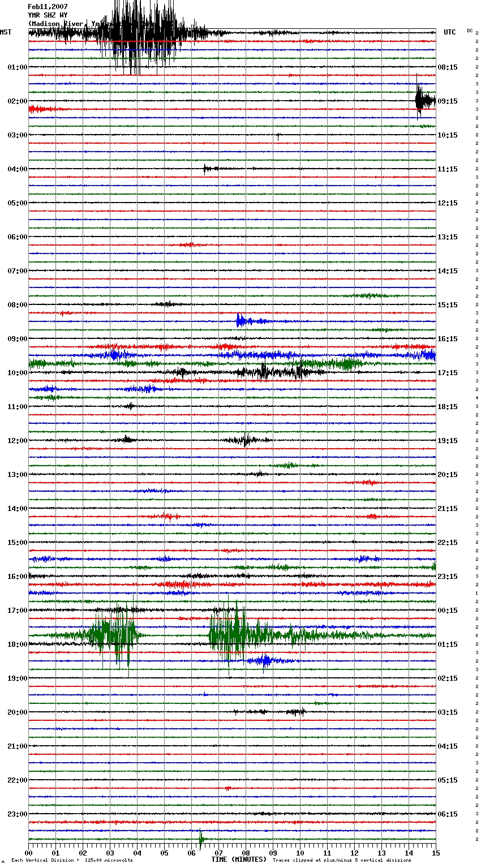
Task: Click the 14:15 UTC time label
Action: click(x=448, y=271)
